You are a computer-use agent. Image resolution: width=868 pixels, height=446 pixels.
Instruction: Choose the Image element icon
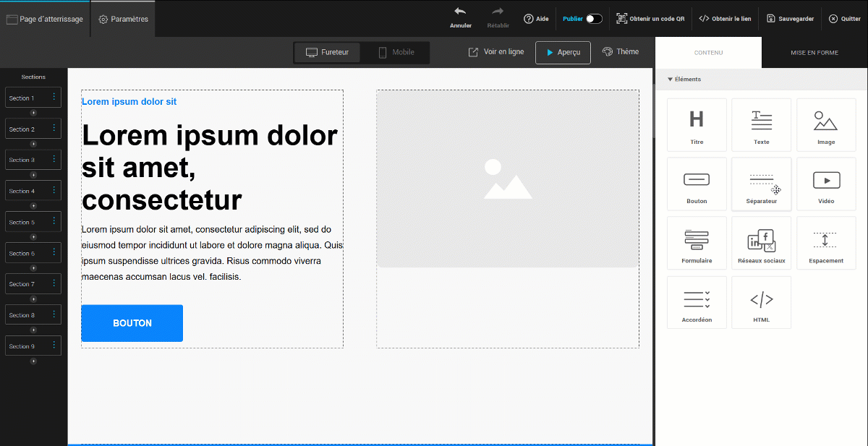pyautogui.click(x=825, y=120)
